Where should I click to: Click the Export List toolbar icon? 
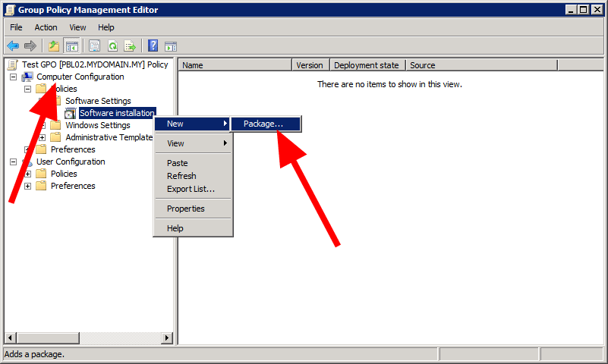click(x=131, y=46)
